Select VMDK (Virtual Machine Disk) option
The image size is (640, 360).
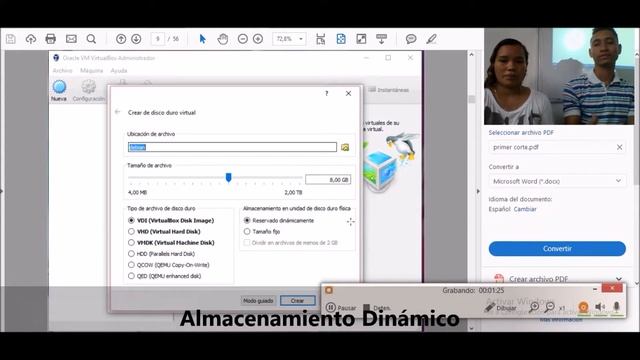pyautogui.click(x=171, y=242)
